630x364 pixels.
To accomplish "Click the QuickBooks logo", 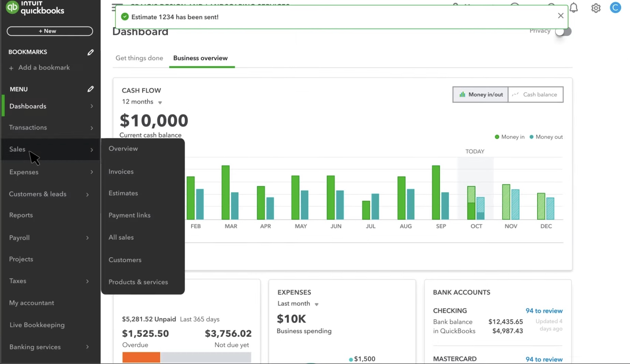I will pos(34,8).
